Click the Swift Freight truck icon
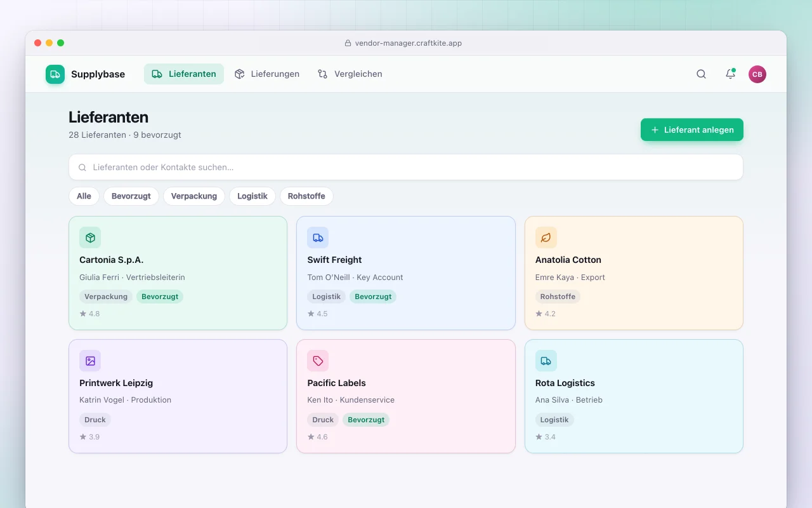This screenshot has height=508, width=812. point(318,237)
